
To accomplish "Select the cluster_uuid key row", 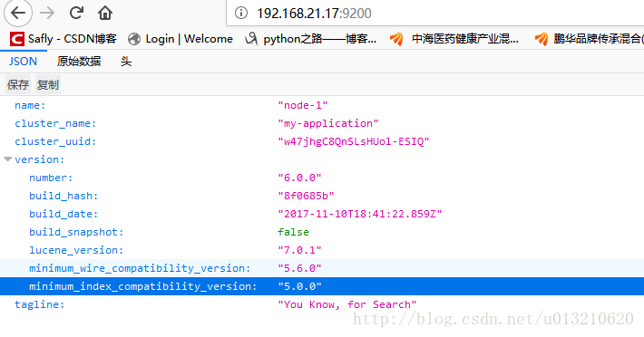I will (55, 141).
